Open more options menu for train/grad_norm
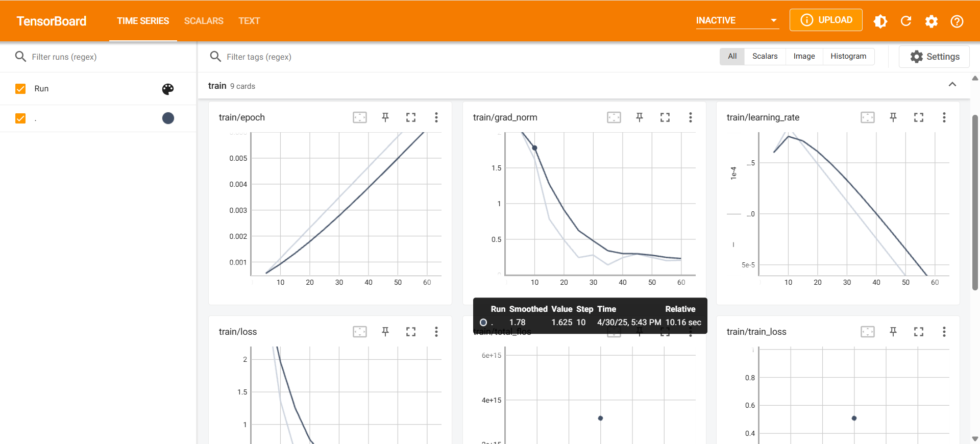980x444 pixels. coord(691,117)
